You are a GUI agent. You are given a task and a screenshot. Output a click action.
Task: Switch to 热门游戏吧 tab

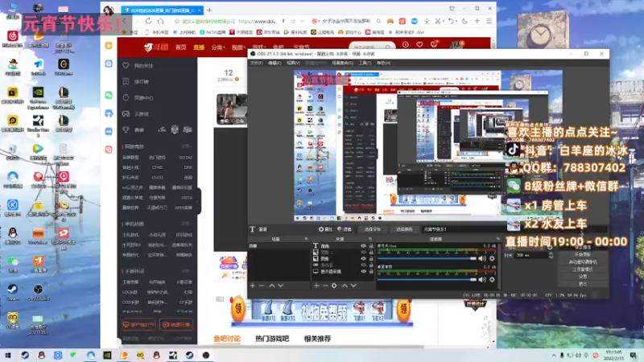click(272, 339)
